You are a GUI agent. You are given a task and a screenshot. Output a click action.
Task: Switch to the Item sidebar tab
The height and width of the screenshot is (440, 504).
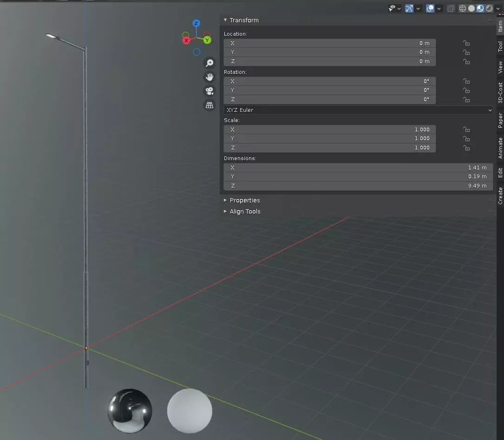(500, 26)
